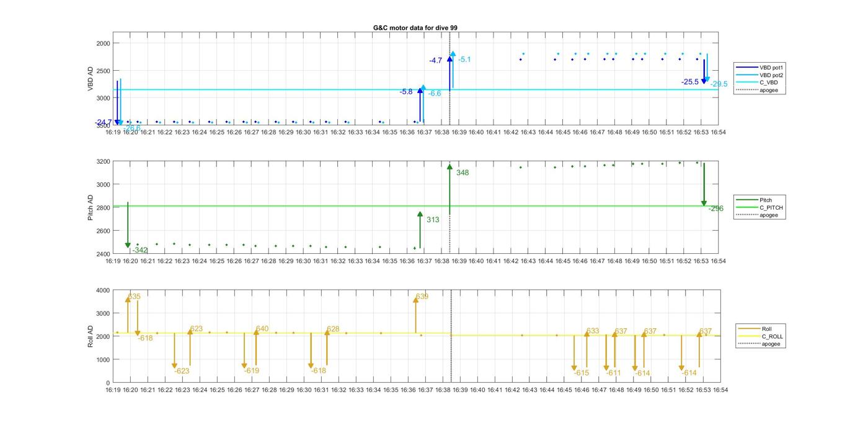This screenshot has height=430, width=868.
Task: Click the 'Roll AD' y-axis label
Action: (x=91, y=336)
